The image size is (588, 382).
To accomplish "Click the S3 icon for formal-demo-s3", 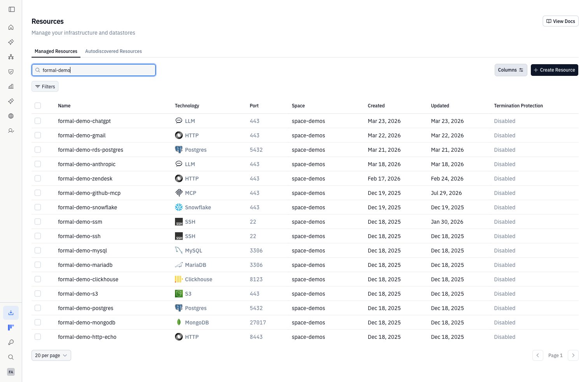I will [x=179, y=294].
